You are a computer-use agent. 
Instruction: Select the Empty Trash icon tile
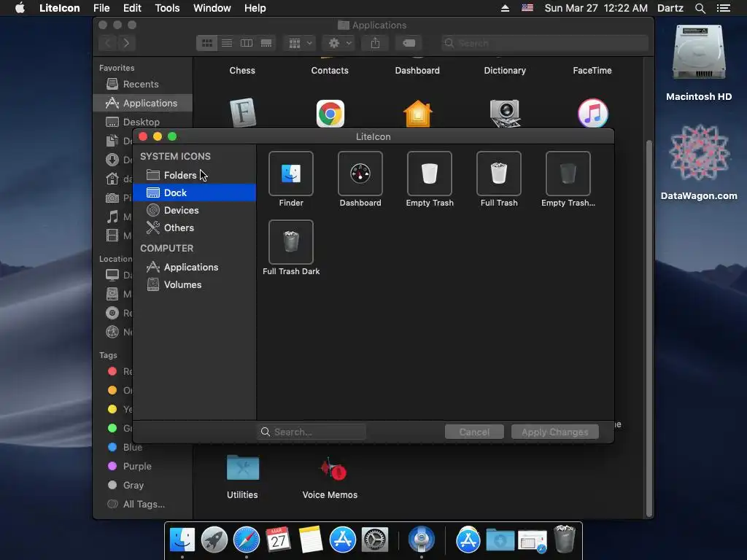pyautogui.click(x=429, y=174)
